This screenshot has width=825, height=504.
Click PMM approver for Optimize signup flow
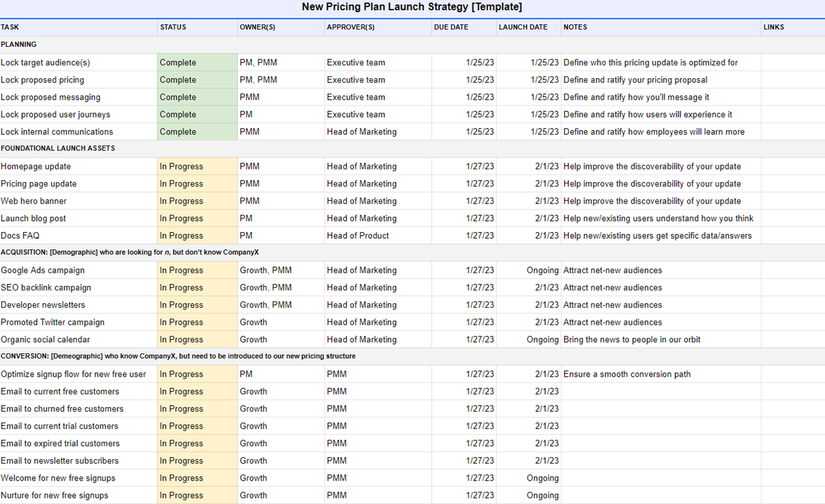tap(378, 374)
